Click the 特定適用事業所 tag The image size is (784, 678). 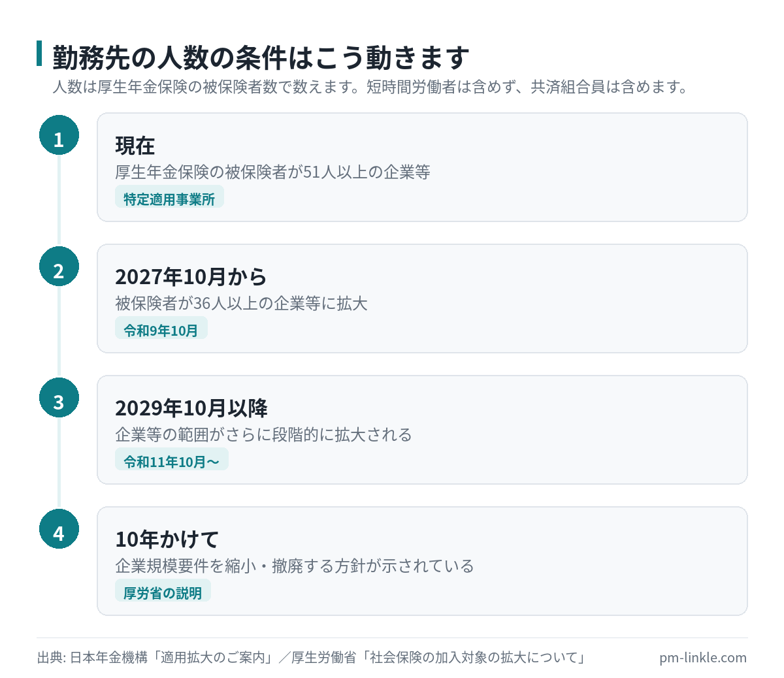(x=169, y=197)
